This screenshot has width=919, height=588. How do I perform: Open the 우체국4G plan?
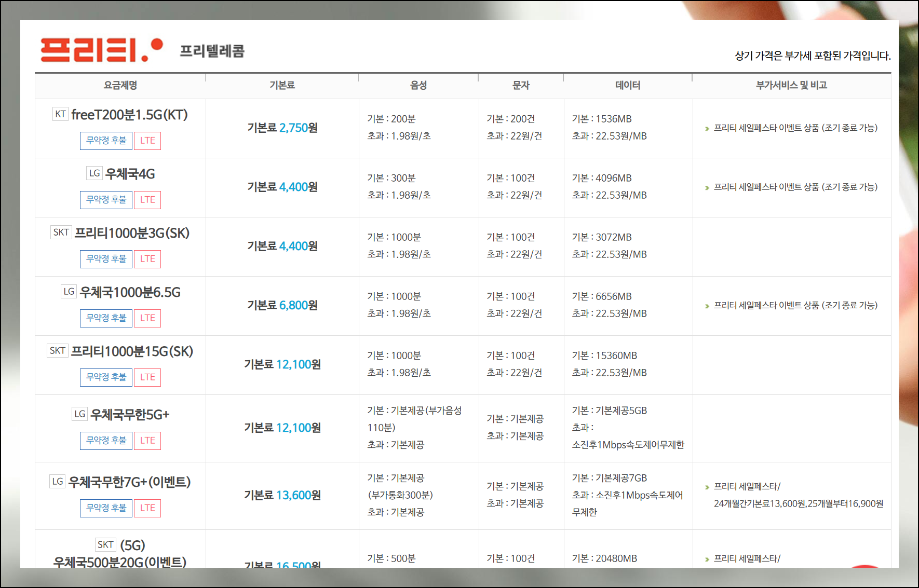click(130, 174)
